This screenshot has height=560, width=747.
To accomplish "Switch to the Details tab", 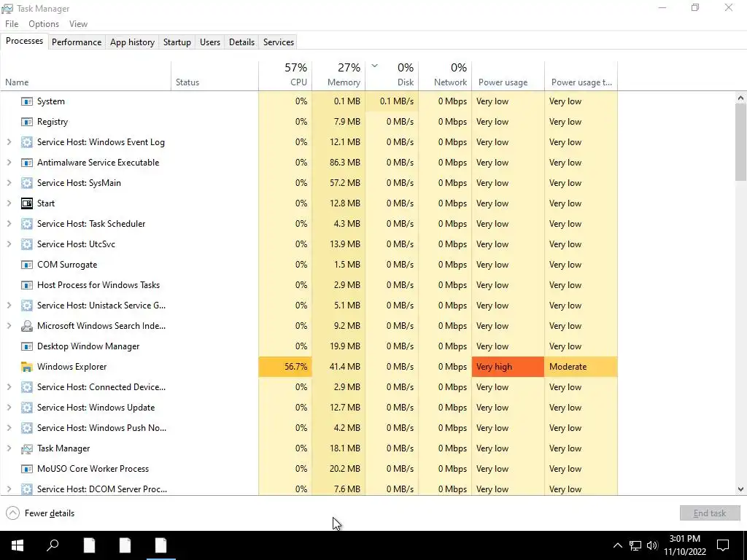I will tap(241, 42).
